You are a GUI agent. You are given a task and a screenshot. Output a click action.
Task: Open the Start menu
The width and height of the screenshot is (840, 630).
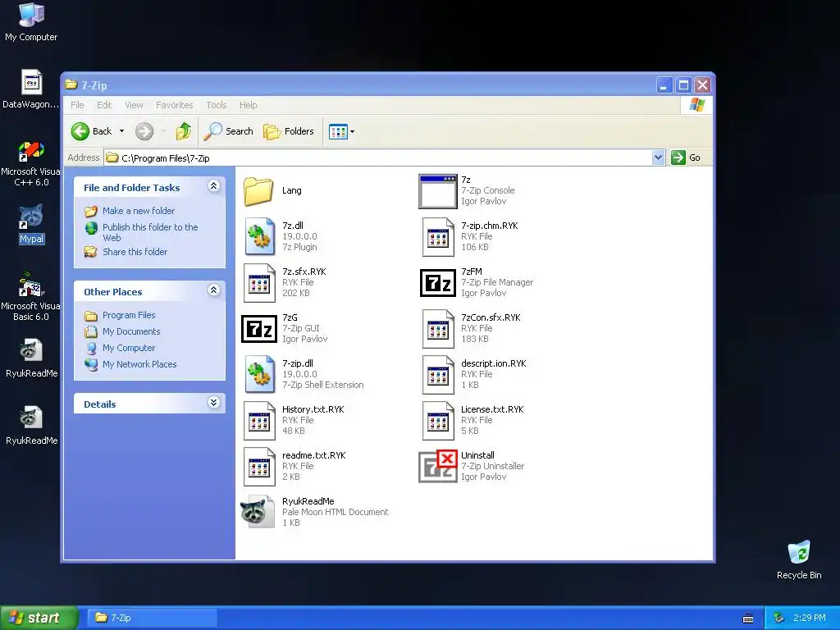(x=39, y=618)
